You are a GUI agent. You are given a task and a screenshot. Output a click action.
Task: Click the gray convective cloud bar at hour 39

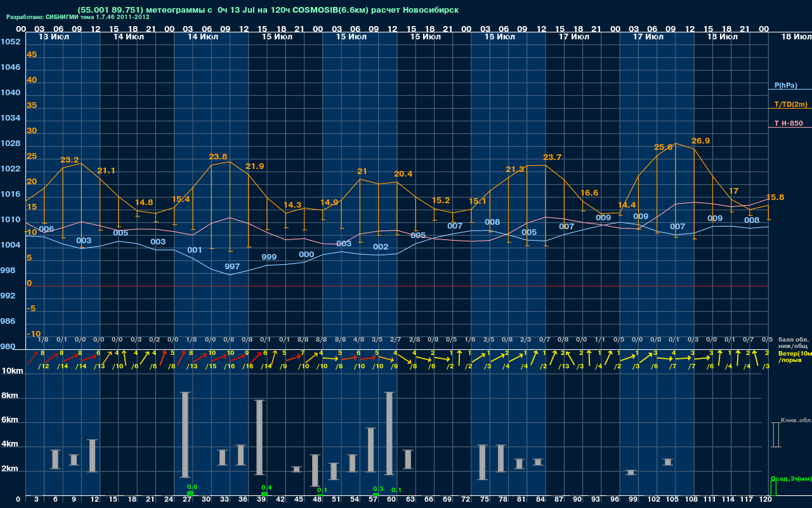point(259,438)
